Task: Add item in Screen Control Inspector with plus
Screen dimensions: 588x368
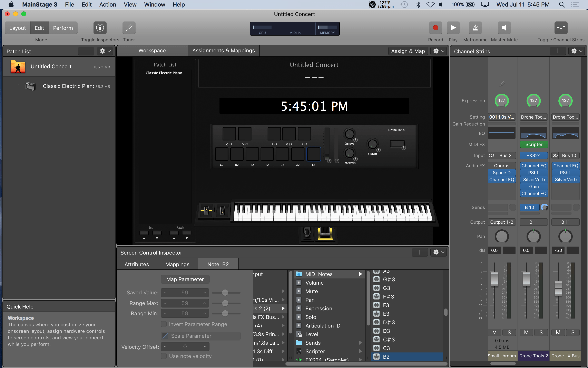Action: coord(420,252)
